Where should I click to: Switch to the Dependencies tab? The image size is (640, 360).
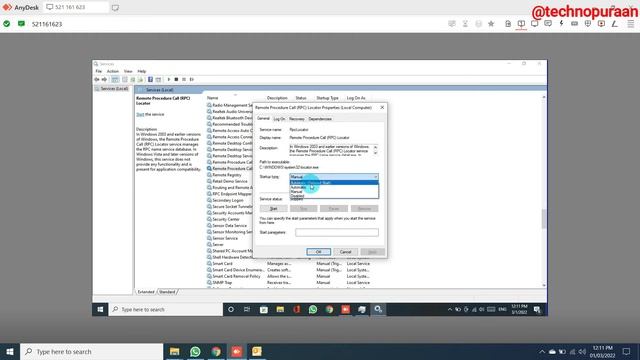320,119
